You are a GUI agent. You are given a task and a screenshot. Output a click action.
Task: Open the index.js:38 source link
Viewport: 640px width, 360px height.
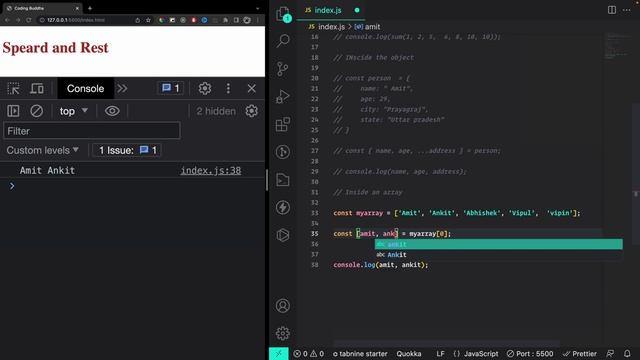coord(211,171)
